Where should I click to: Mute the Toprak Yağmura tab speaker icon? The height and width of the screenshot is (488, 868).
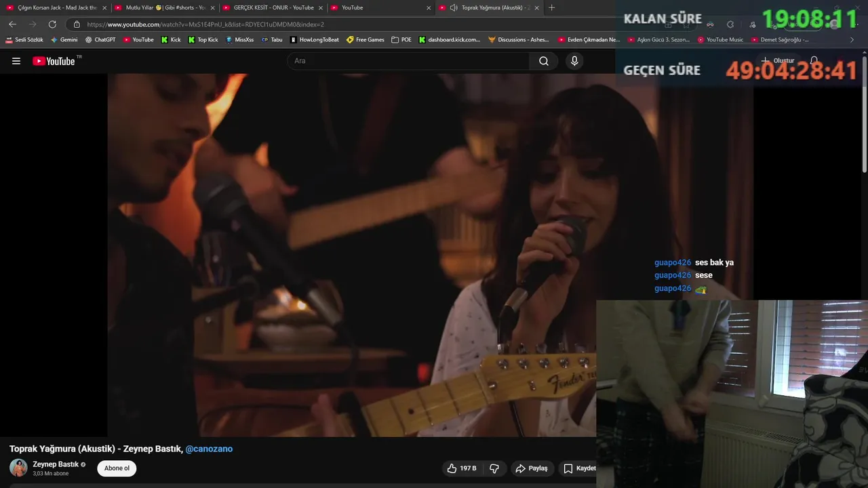pos(453,7)
